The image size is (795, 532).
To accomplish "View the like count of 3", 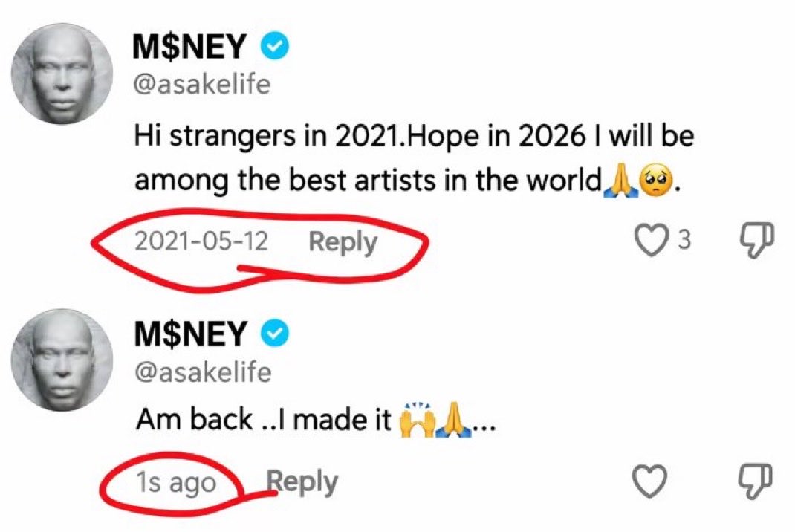I will pyautogui.click(x=684, y=239).
